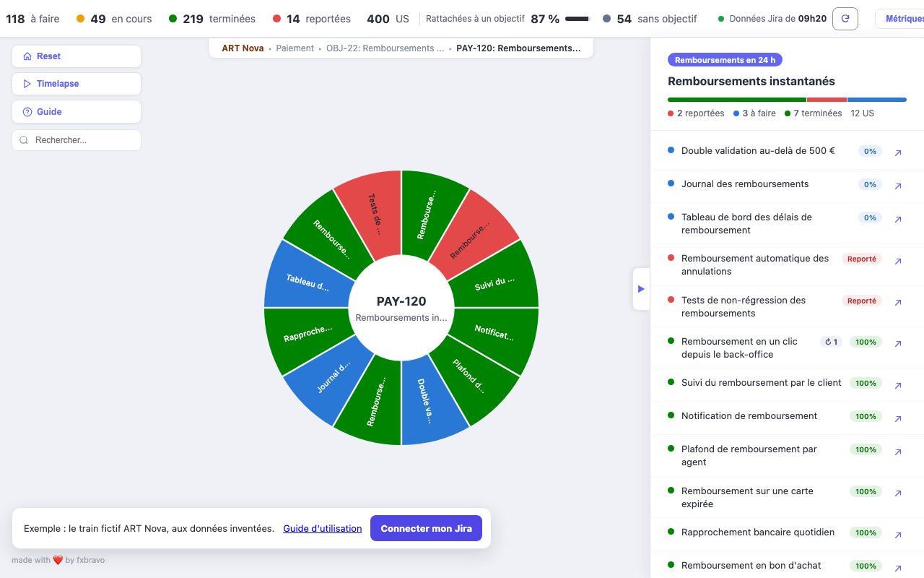Open the Guide button in the left sidebar

pos(77,112)
